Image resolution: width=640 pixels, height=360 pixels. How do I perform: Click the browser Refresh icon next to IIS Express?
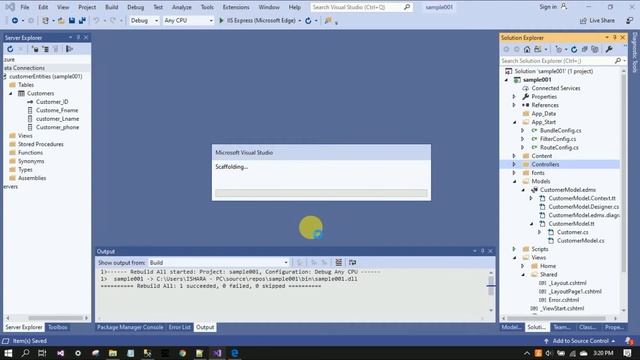click(x=308, y=20)
